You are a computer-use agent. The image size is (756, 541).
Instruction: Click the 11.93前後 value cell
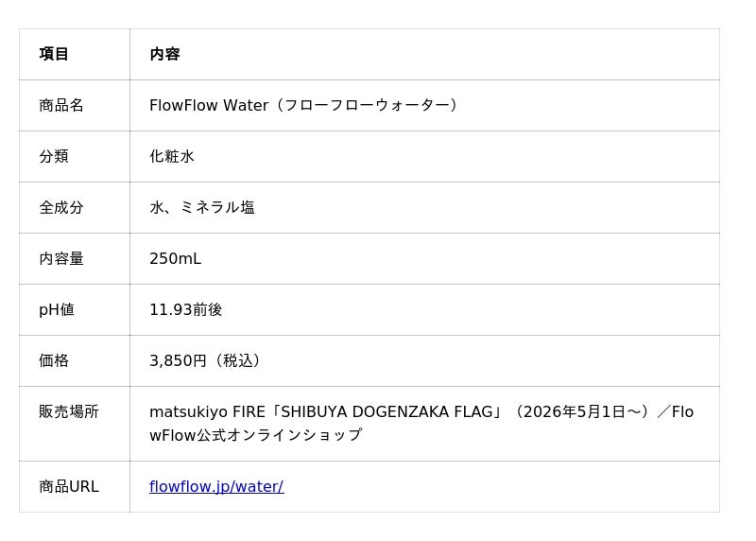tap(186, 310)
